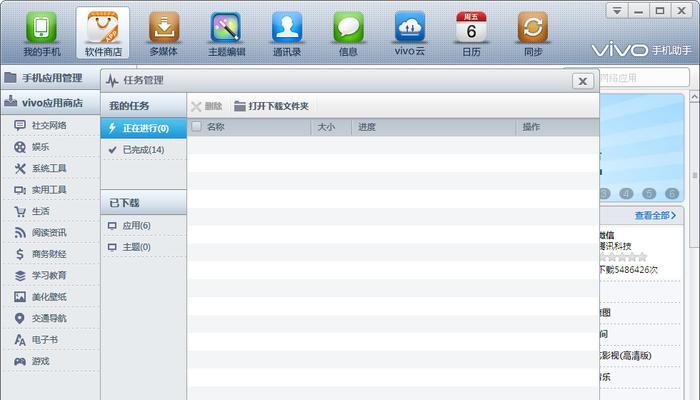The width and height of the screenshot is (700, 400).
Task: Open the 美化壁纸 category
Action: [50, 297]
